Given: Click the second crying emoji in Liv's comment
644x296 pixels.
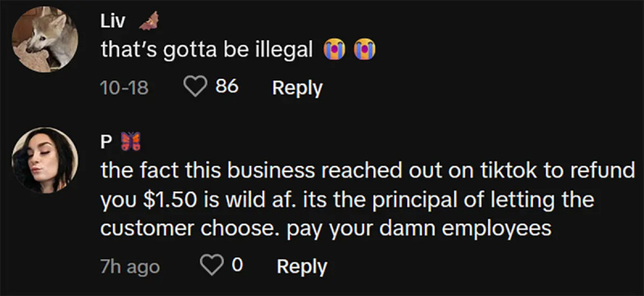Looking at the screenshot, I should [365, 49].
